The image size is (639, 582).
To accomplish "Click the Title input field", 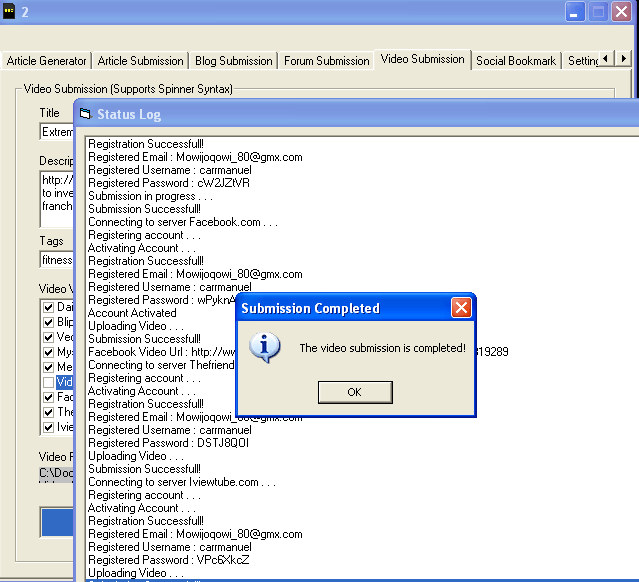I will pyautogui.click(x=56, y=132).
